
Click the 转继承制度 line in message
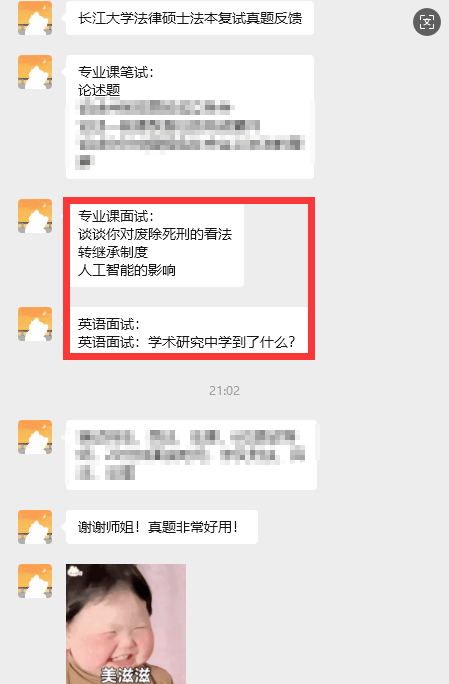(x=113, y=252)
